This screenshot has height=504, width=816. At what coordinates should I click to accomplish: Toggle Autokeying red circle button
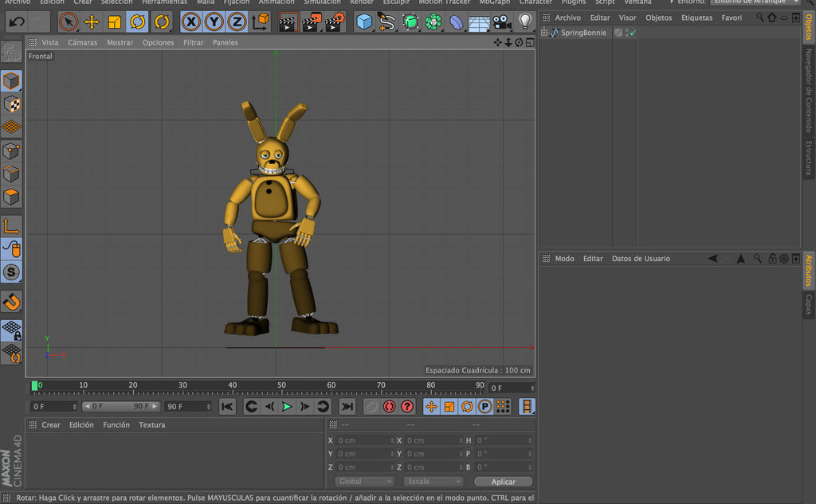click(x=389, y=407)
